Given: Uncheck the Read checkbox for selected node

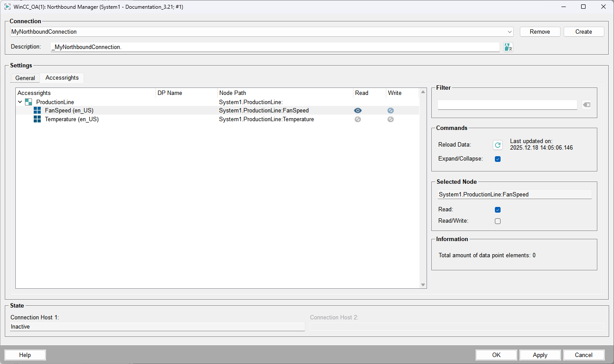Looking at the screenshot, I should coord(498,210).
